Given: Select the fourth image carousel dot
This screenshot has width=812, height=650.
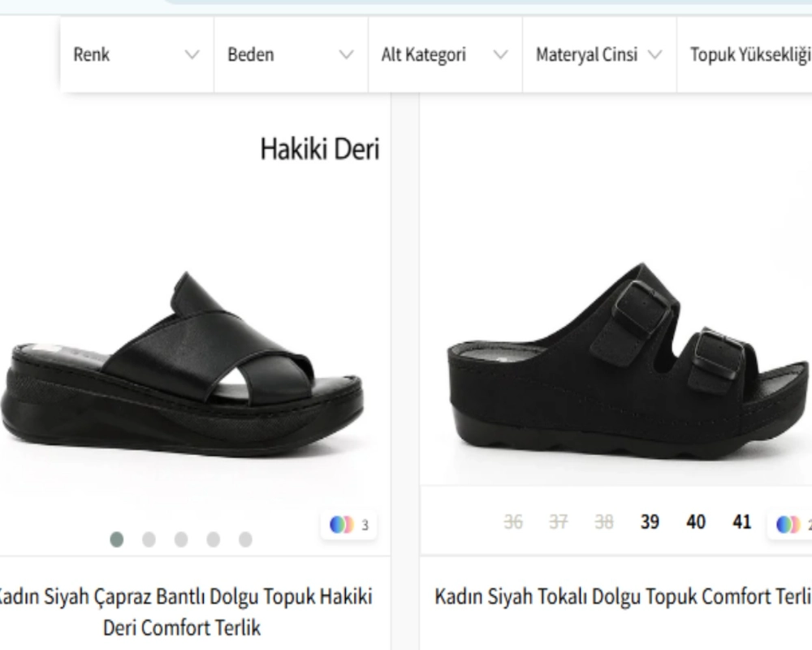Looking at the screenshot, I should coord(214,539).
